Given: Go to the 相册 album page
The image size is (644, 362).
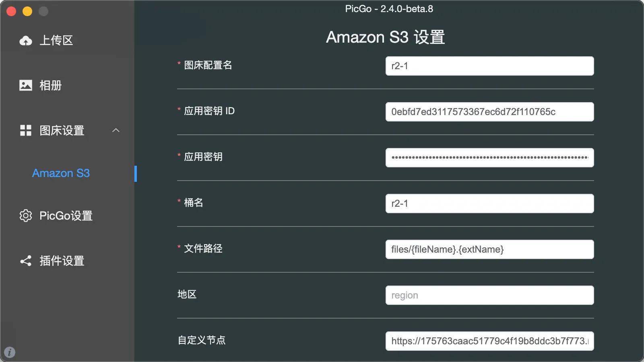Looking at the screenshot, I should click(x=51, y=85).
